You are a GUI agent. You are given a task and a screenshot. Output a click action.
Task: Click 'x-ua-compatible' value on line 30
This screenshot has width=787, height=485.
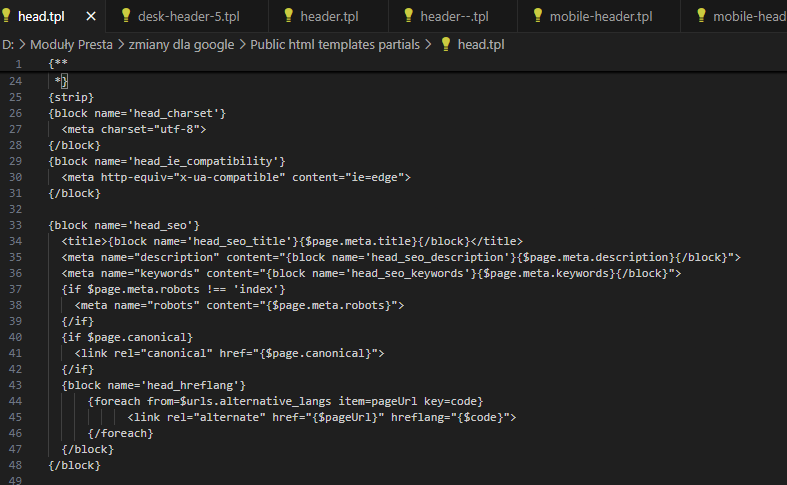coord(229,177)
